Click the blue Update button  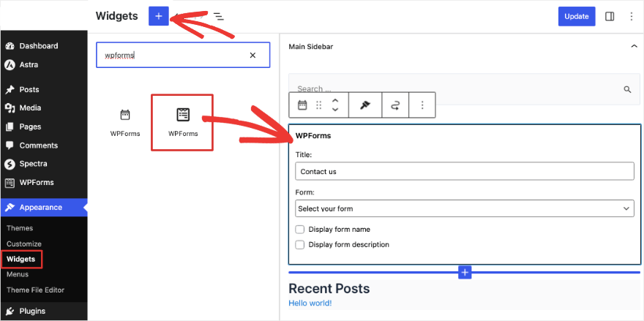(x=577, y=16)
